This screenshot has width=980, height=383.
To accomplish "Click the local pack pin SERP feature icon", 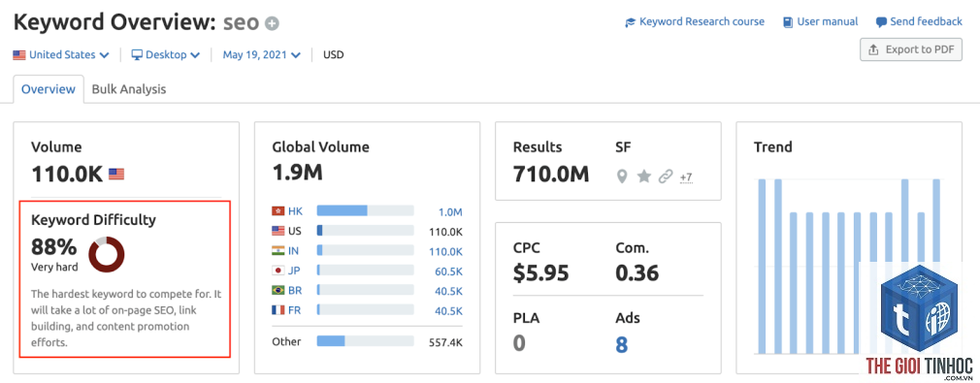I will click(621, 176).
